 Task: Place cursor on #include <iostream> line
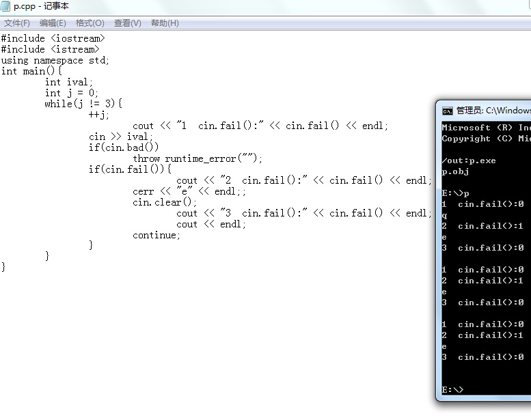point(53,38)
